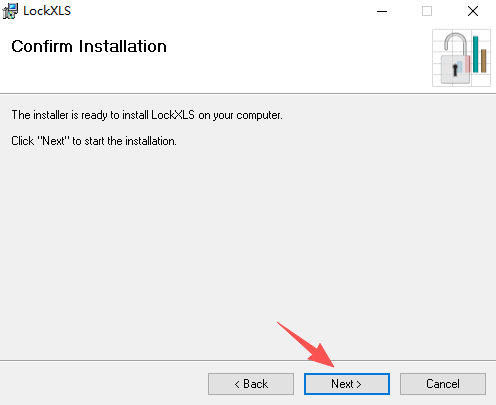The image size is (496, 405).
Task: Click Next to start the installation
Action: pyautogui.click(x=347, y=384)
